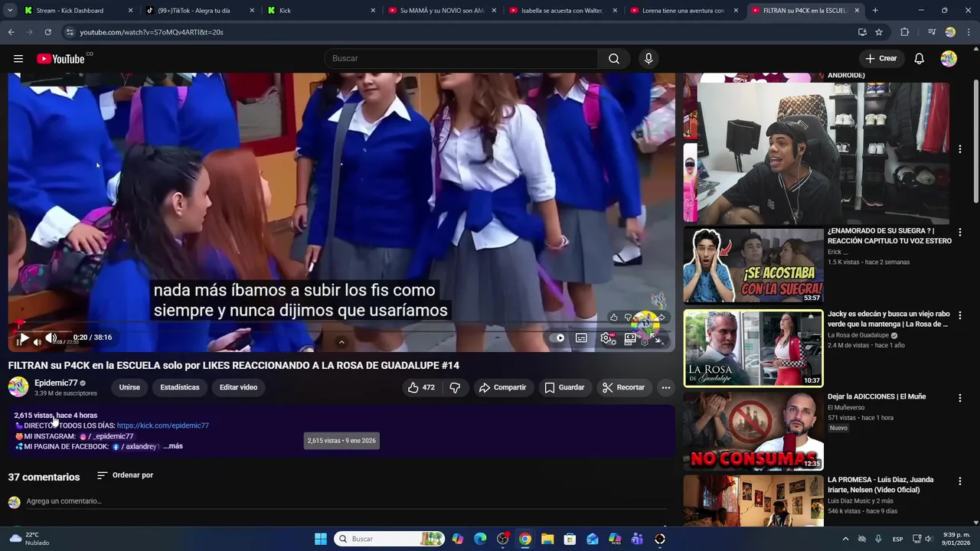980x551 pixels.
Task: Open Microsoft Teams from taskbar
Action: (x=637, y=539)
